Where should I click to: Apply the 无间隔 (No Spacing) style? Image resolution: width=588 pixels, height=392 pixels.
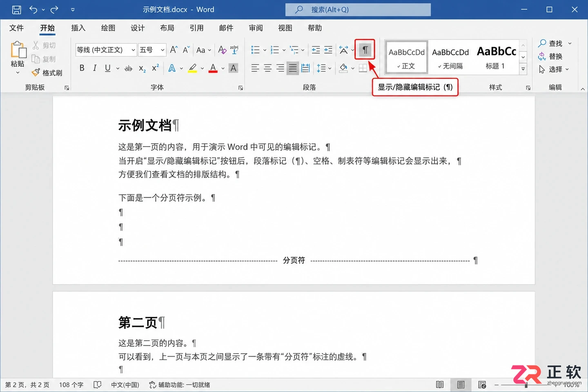click(450, 57)
